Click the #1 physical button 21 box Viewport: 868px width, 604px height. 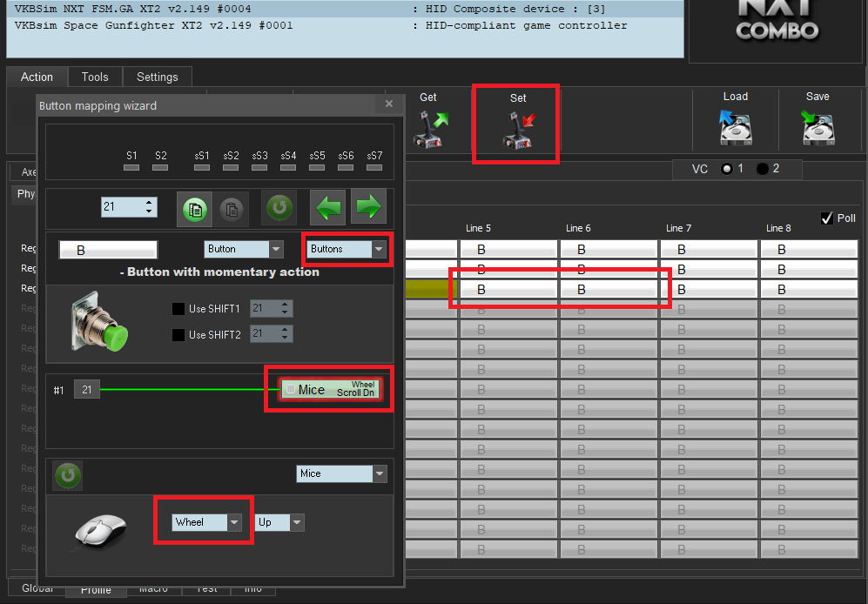(x=87, y=390)
